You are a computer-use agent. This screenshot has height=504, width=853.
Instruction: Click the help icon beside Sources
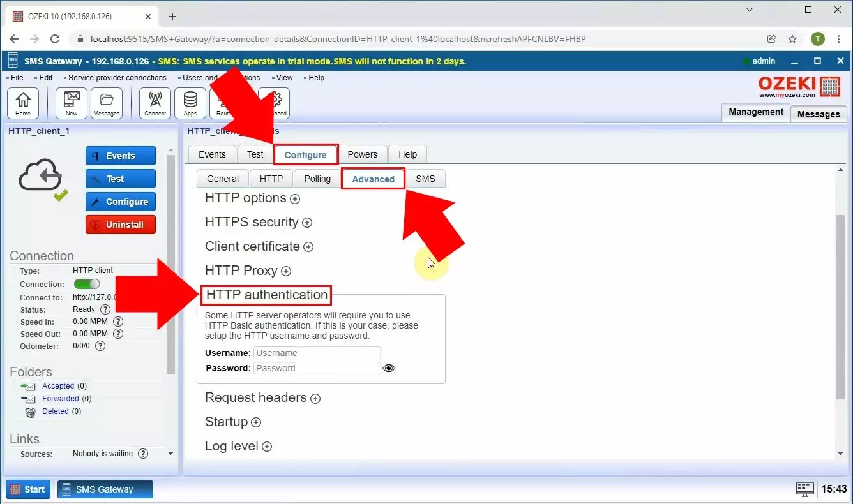(143, 454)
